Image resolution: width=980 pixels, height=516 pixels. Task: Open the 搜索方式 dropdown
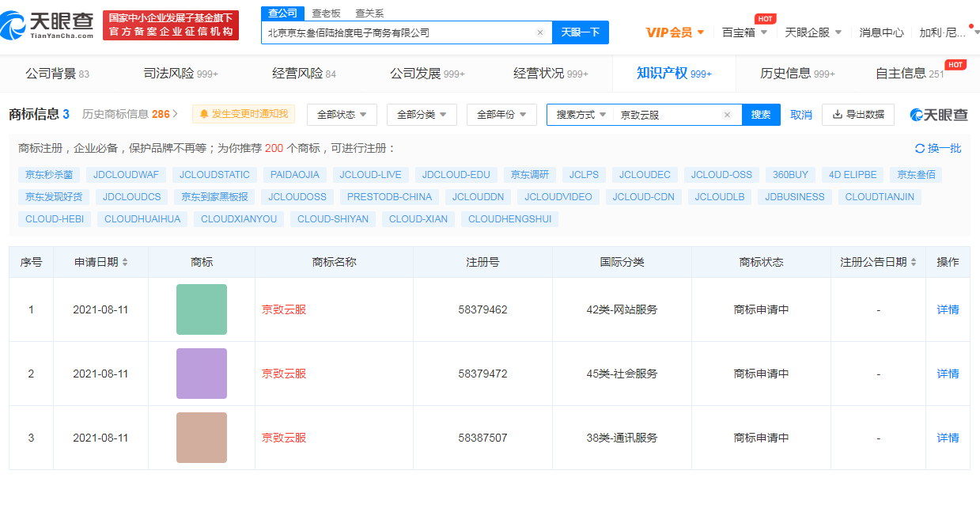coord(581,115)
